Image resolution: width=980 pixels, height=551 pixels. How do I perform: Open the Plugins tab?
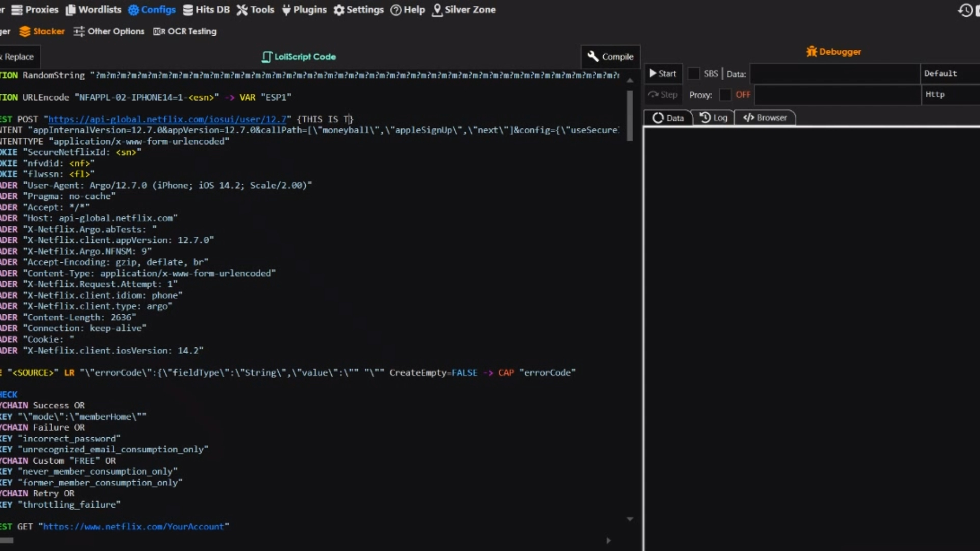coord(304,10)
